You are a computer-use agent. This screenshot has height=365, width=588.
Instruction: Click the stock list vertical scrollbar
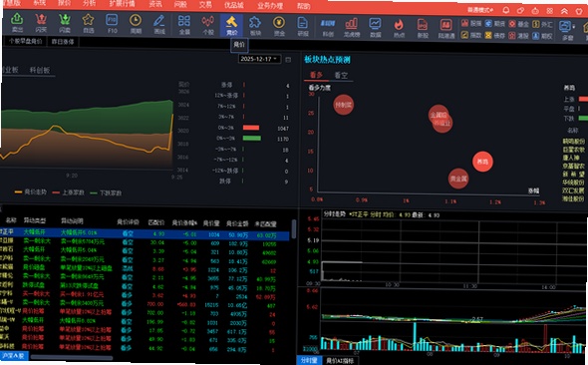pos(294,228)
